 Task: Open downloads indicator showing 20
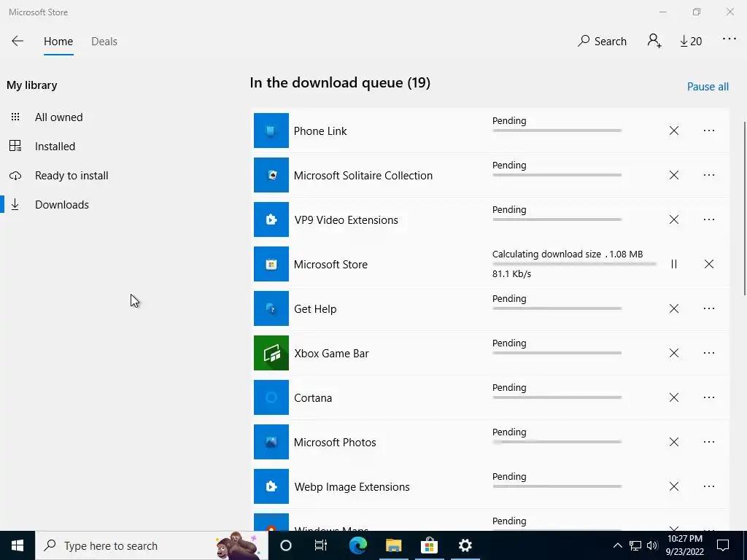click(691, 42)
